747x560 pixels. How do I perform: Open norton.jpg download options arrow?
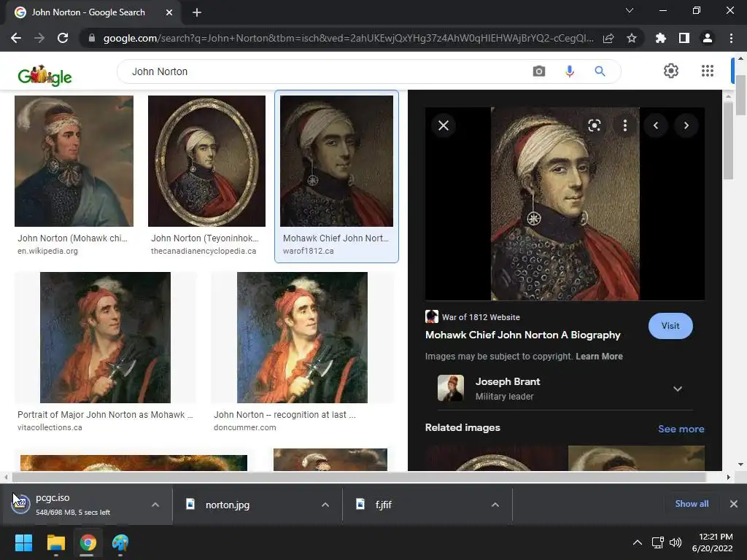pyautogui.click(x=325, y=505)
